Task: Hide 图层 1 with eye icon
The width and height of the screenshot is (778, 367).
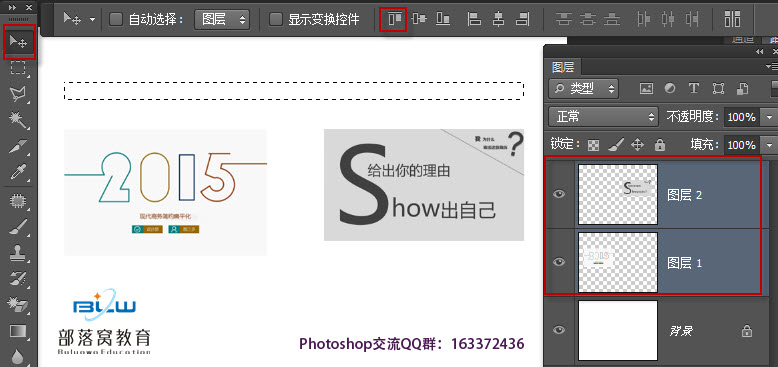Action: (x=559, y=262)
